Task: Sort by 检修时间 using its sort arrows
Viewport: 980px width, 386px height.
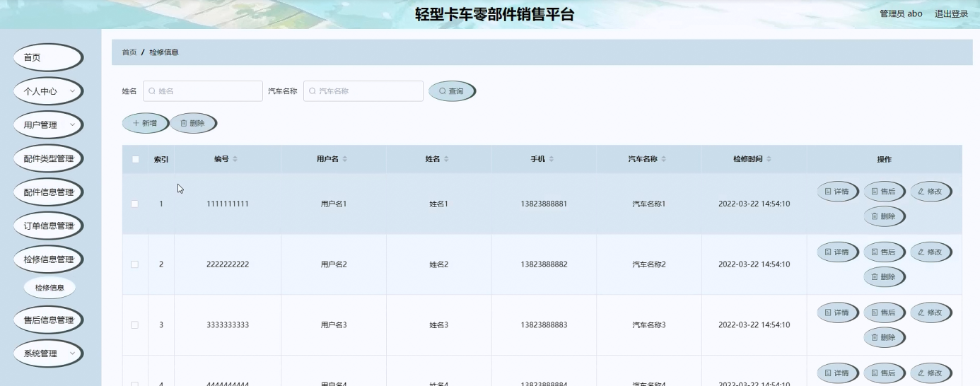Action: (x=769, y=160)
